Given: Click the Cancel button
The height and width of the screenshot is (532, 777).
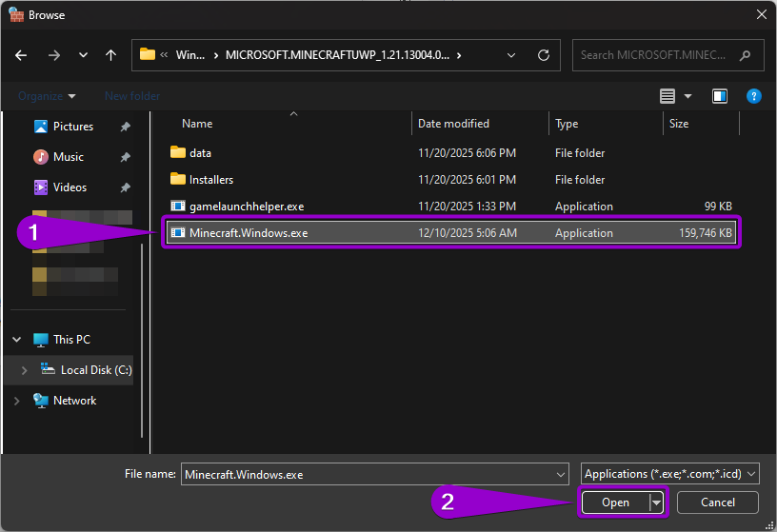Looking at the screenshot, I should [718, 502].
